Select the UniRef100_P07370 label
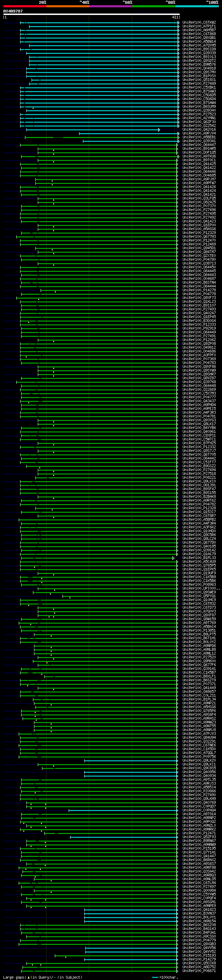The height and width of the screenshot is (980, 222). tap(199, 206)
